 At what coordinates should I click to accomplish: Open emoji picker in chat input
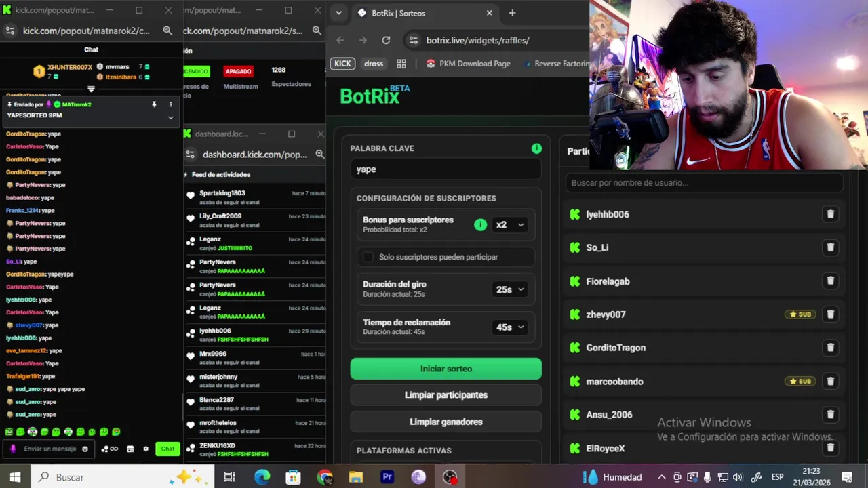(x=85, y=449)
